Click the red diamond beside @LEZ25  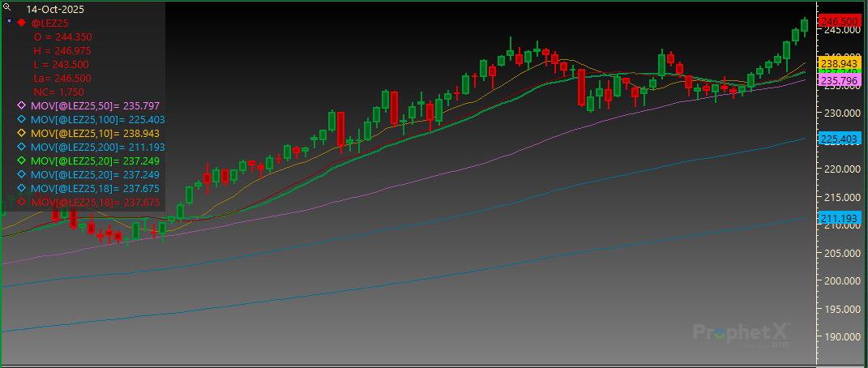[x=22, y=23]
